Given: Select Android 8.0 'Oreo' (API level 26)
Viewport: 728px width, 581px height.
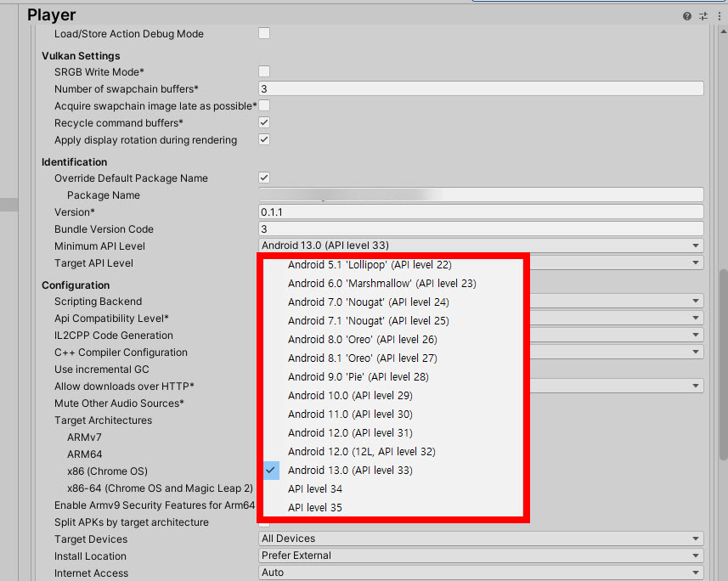Looking at the screenshot, I should click(x=392, y=340).
